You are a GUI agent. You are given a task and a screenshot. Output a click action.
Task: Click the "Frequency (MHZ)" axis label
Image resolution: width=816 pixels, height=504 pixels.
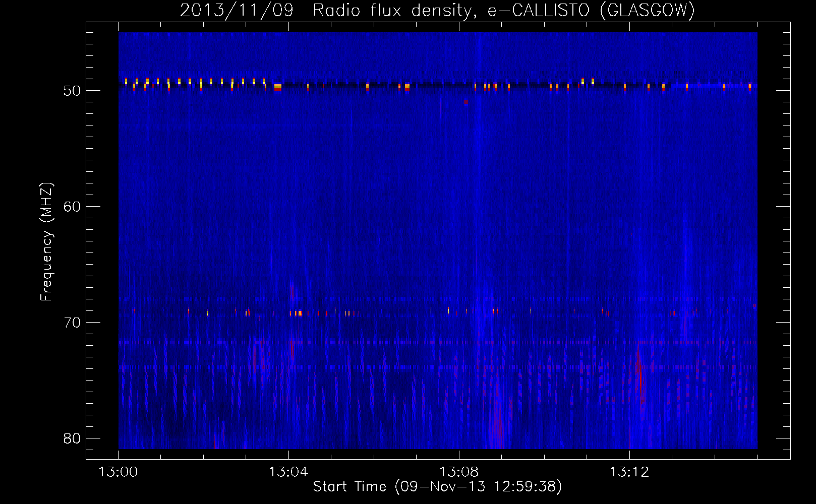46,242
